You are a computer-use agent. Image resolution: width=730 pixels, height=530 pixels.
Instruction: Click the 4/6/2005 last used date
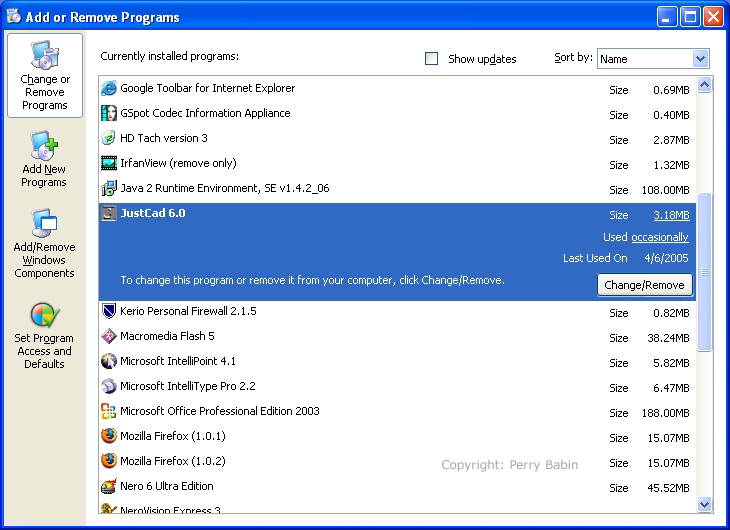(x=666, y=258)
